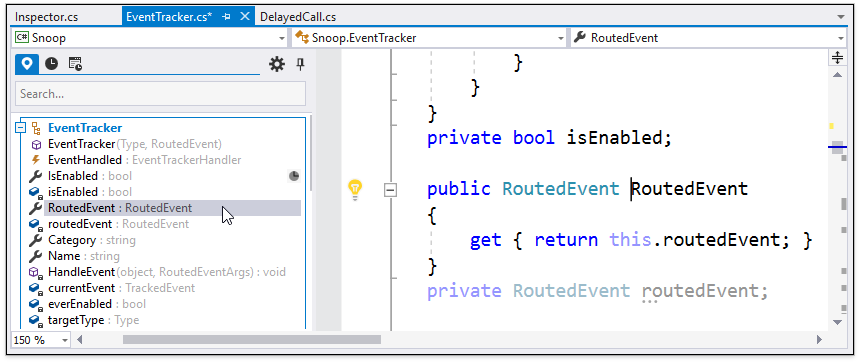Select Name : string property
Image resolution: width=860 pixels, height=363 pixels.
(84, 256)
